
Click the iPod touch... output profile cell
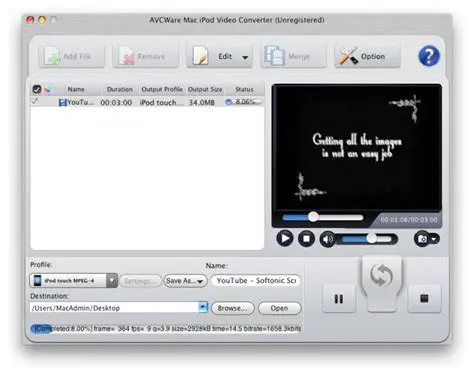[x=161, y=103]
